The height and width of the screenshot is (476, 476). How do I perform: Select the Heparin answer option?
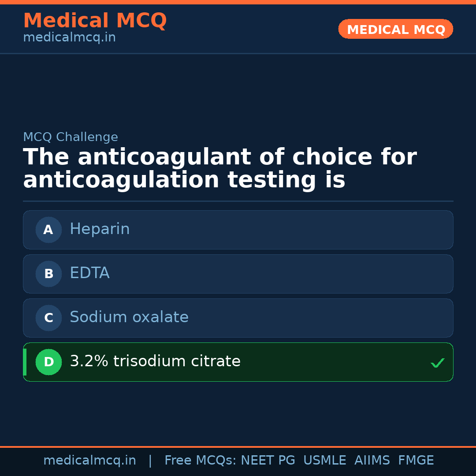[238, 230]
